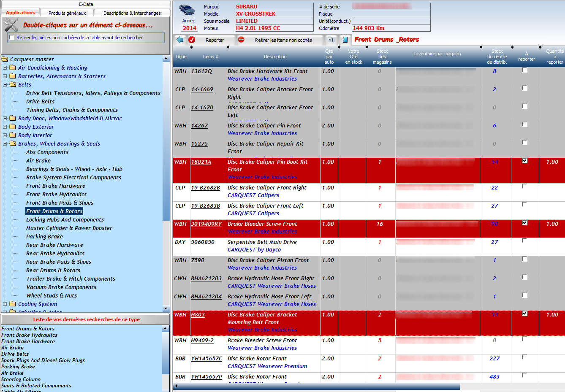
Task: Click the blue back arrow icon
Action: click(180, 40)
